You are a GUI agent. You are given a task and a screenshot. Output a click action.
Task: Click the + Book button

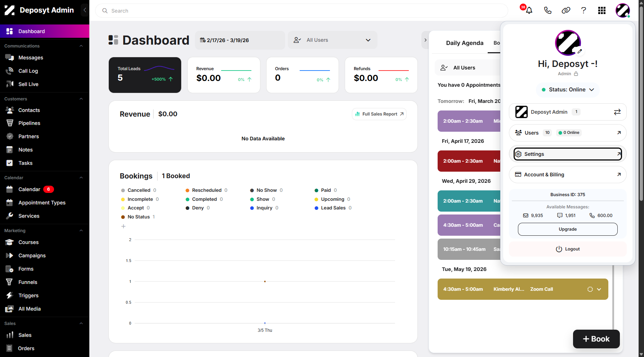(596, 339)
